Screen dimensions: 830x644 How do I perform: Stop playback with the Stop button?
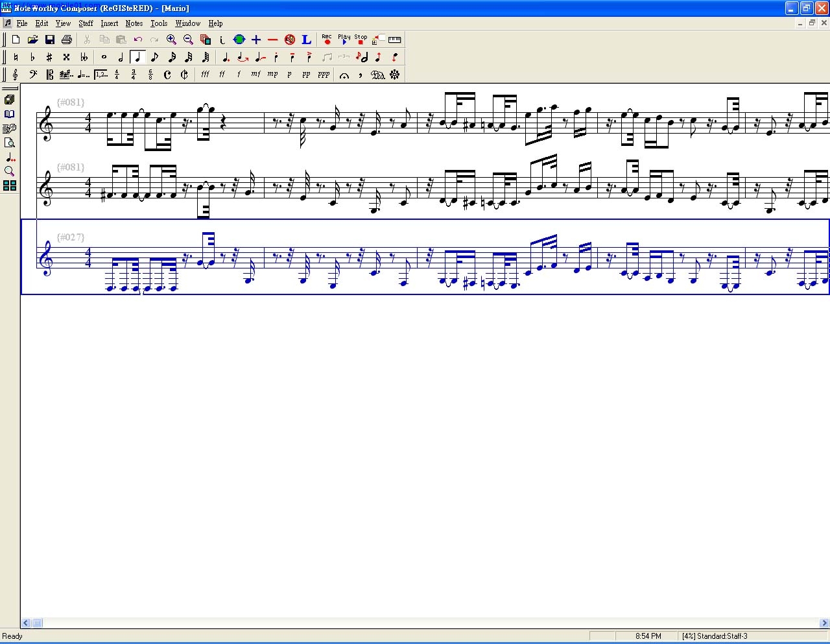361,40
